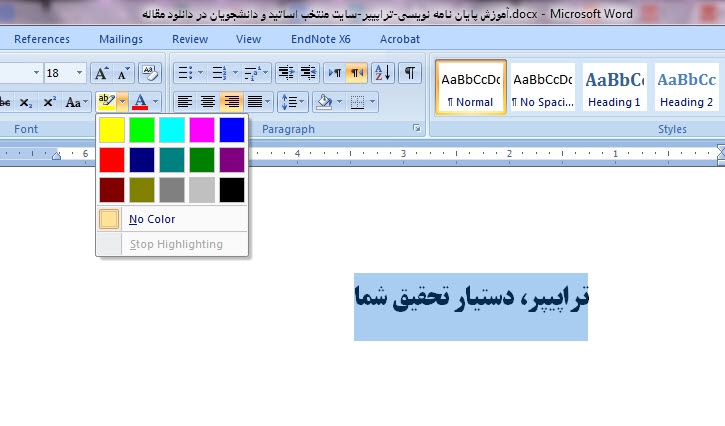
Task: Click the Grow Font icon
Action: [x=101, y=73]
